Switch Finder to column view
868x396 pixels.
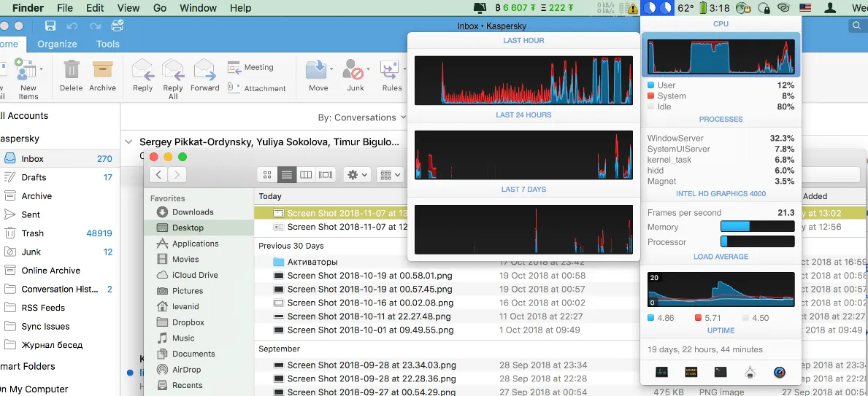[306, 175]
